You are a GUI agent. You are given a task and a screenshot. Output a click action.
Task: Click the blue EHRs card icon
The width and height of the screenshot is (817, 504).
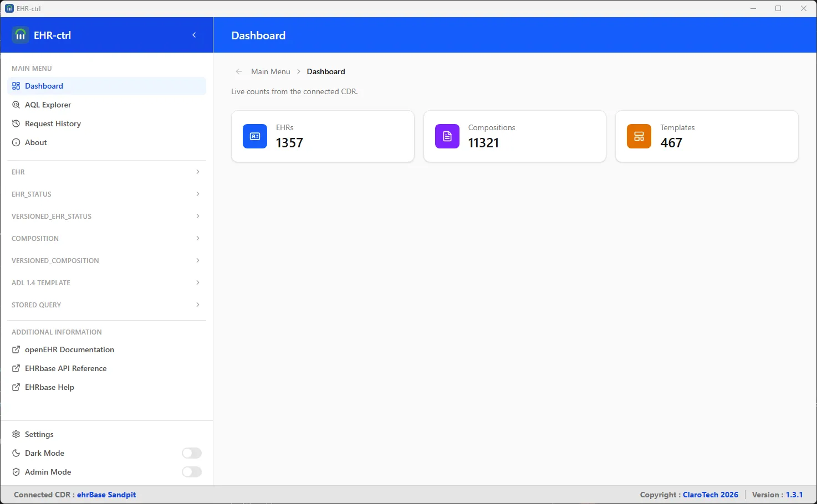click(255, 136)
